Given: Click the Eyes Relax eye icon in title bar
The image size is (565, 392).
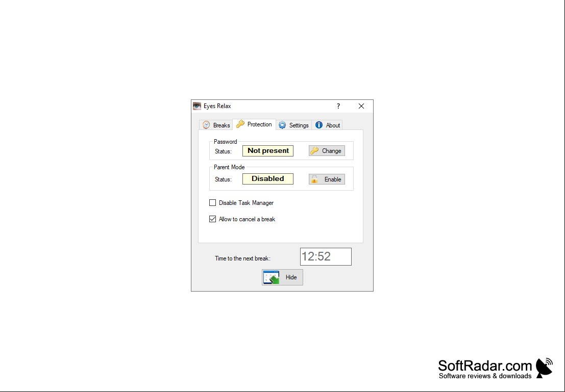Looking at the screenshot, I should point(196,106).
